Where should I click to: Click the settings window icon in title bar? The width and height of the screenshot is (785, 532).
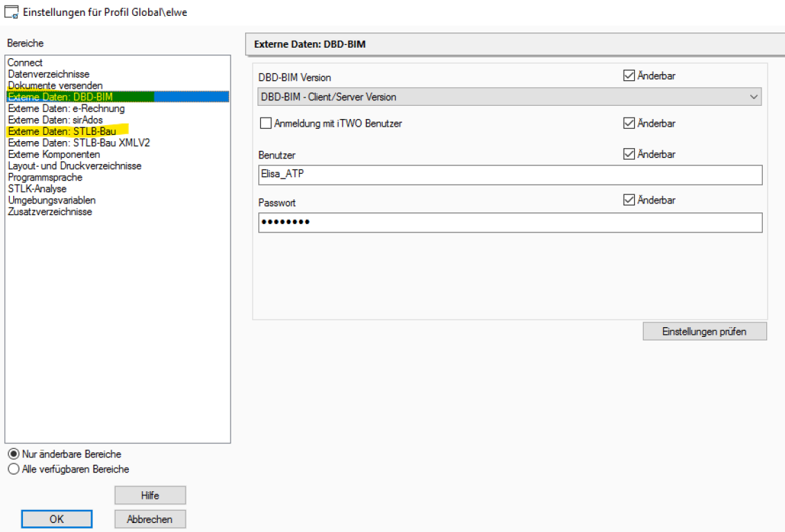pos(11,12)
